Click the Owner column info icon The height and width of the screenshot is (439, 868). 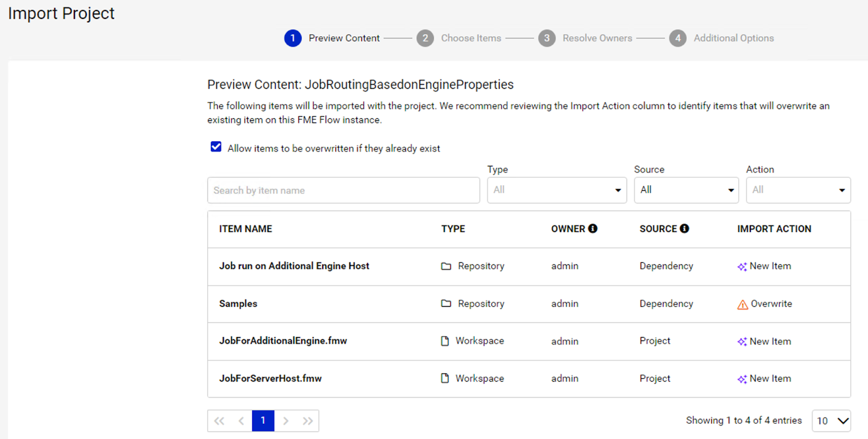pos(592,229)
